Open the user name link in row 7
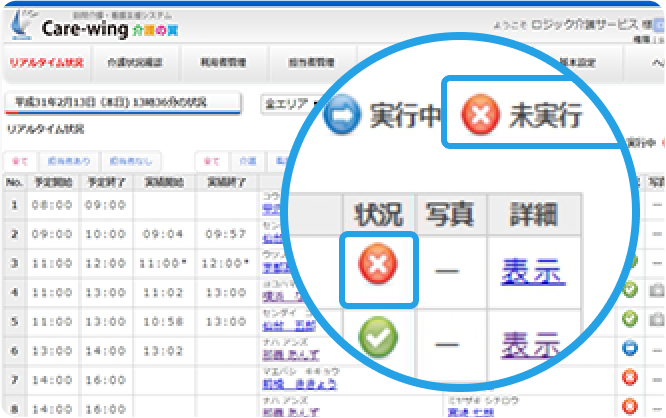Viewport: 666px width, 418px height. pyautogui.click(x=299, y=384)
